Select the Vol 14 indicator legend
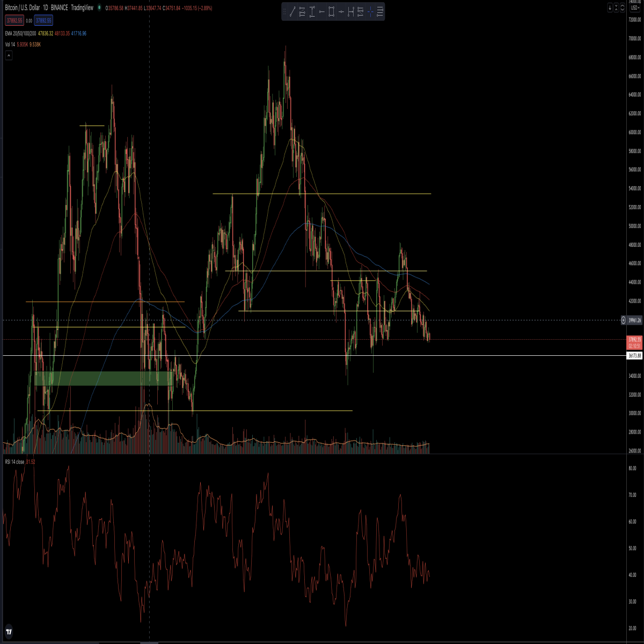 (x=10, y=45)
